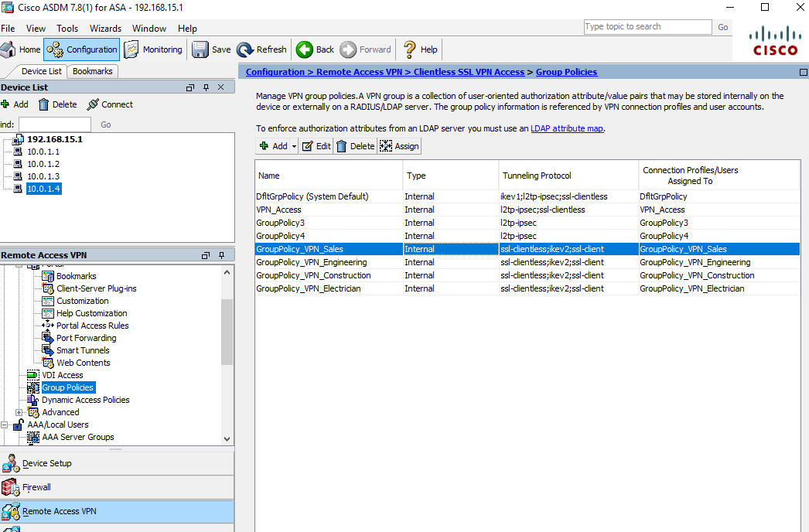Viewport: 809px width, 532px height.
Task: Open the LDAP attribute map link
Action: pyautogui.click(x=566, y=128)
